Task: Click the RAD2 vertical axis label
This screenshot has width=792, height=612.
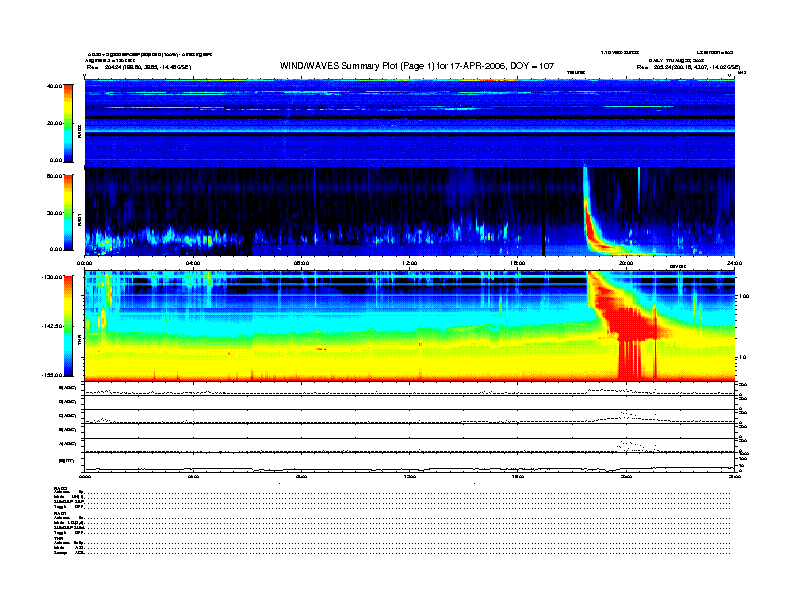Action: pyautogui.click(x=79, y=131)
